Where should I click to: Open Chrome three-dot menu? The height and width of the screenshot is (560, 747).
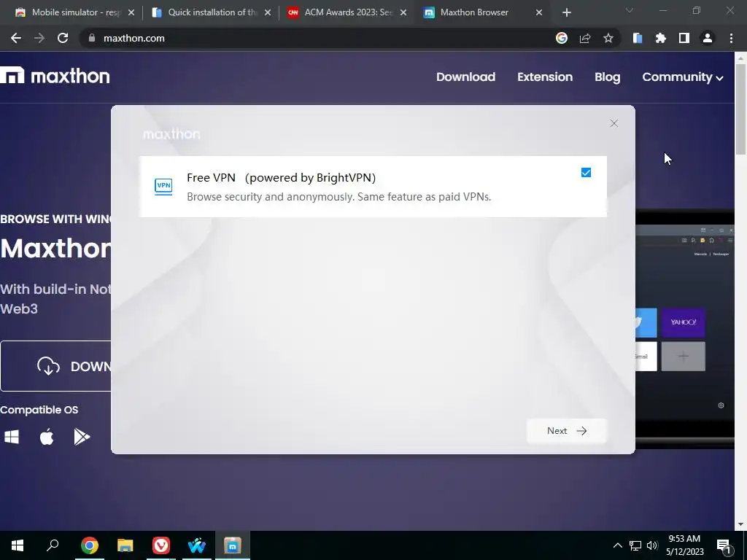pos(731,38)
